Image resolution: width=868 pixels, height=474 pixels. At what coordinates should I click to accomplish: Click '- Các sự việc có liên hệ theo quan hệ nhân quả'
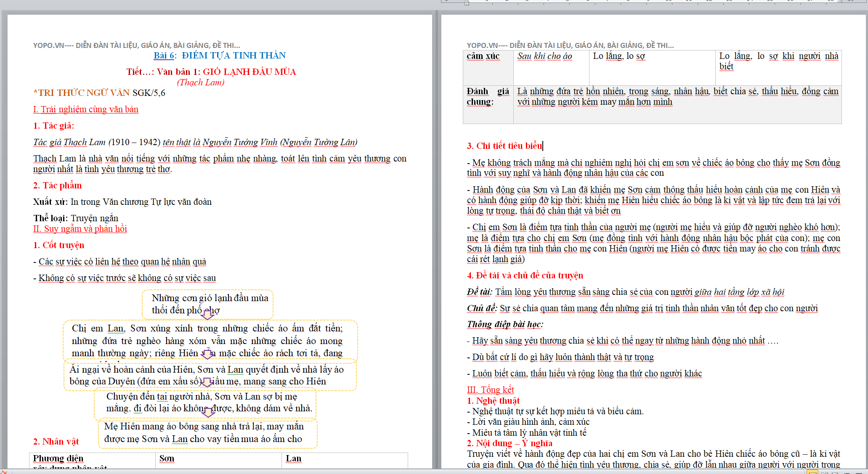120,262
